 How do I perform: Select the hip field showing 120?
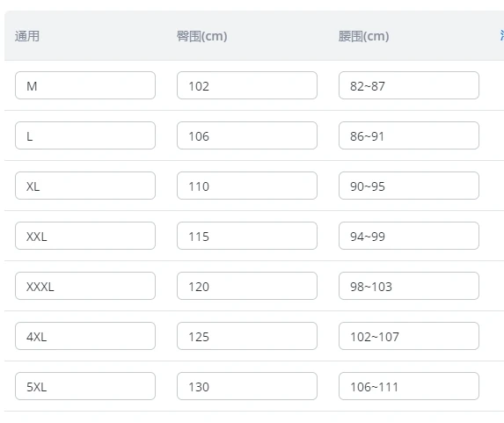click(x=247, y=286)
